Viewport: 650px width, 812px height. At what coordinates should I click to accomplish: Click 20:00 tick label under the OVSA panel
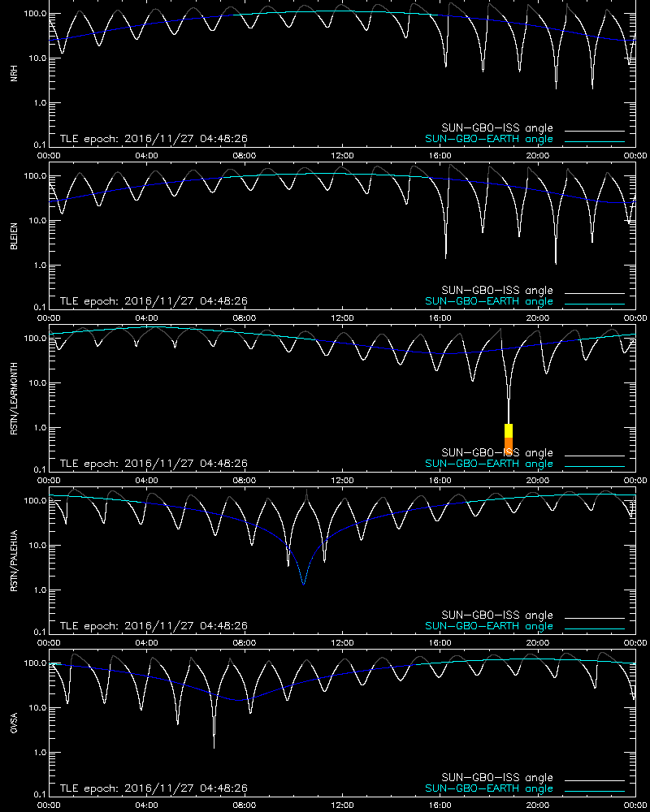point(538,806)
